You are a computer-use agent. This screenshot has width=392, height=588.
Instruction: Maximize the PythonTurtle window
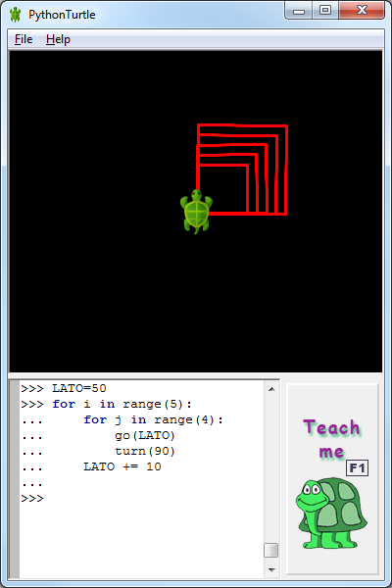pyautogui.click(x=325, y=11)
